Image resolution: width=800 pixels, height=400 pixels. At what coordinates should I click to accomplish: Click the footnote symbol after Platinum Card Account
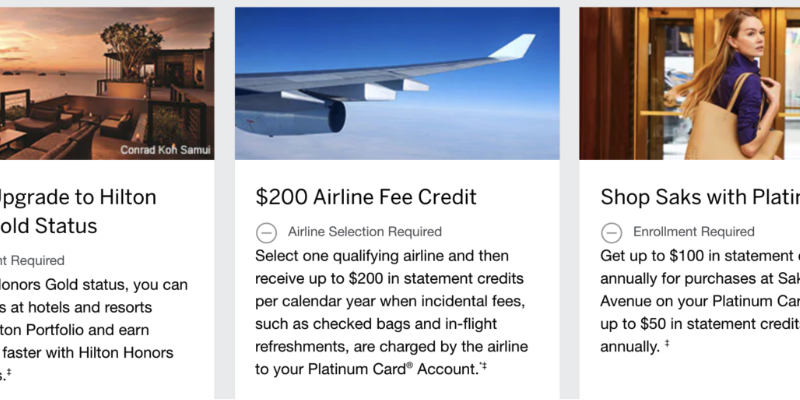(483, 366)
